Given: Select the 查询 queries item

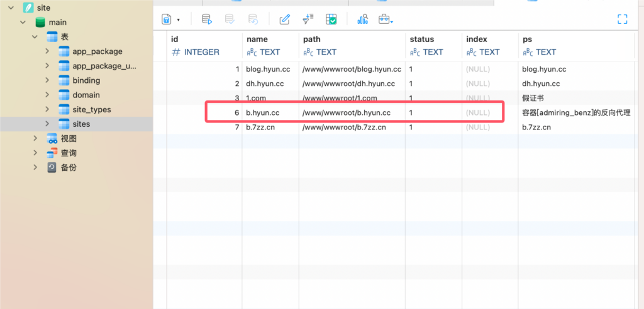Looking at the screenshot, I should coord(69,153).
